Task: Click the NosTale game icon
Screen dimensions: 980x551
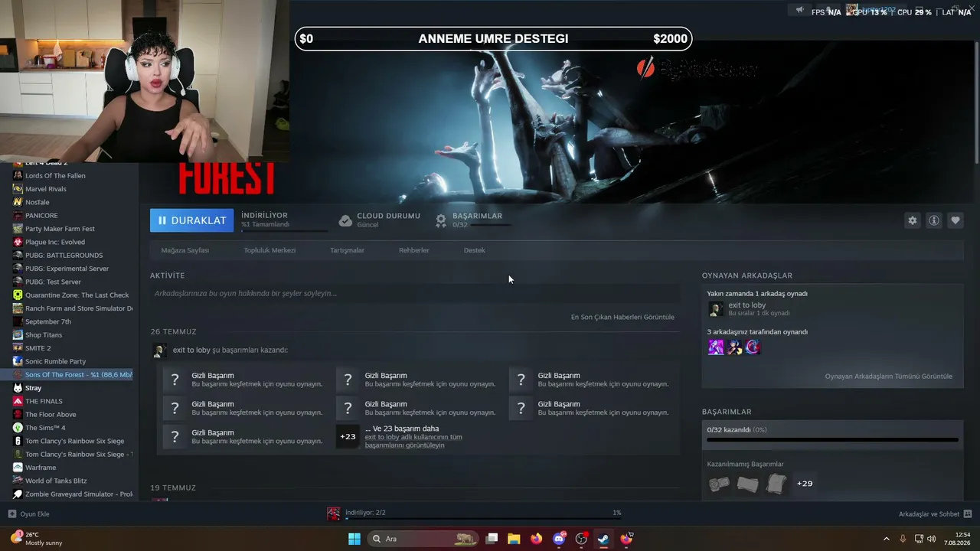Action: (x=18, y=202)
